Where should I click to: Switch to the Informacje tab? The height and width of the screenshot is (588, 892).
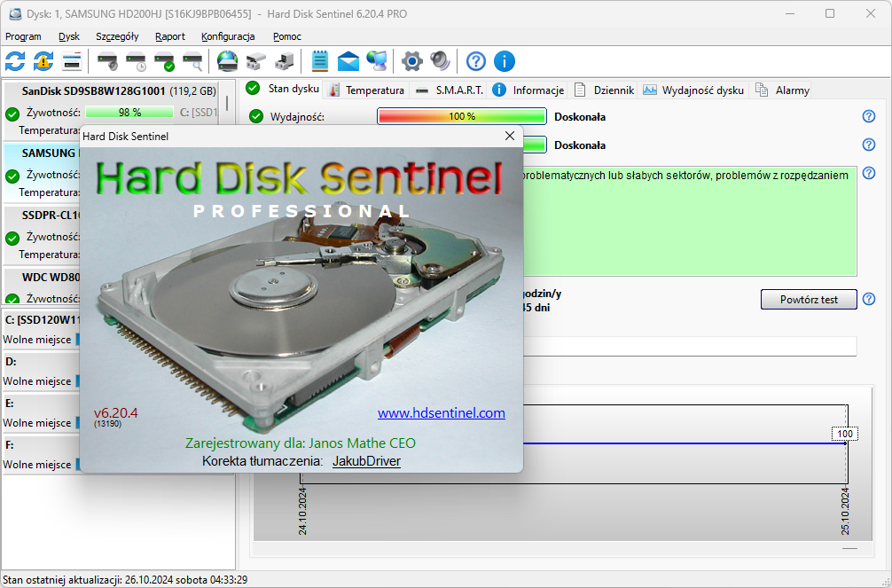tap(528, 90)
